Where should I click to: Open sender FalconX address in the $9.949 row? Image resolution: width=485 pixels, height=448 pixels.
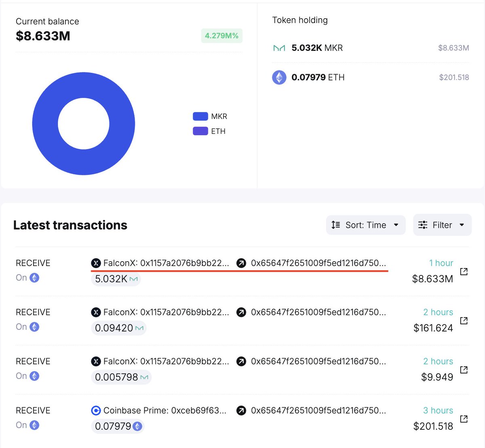[166, 361]
